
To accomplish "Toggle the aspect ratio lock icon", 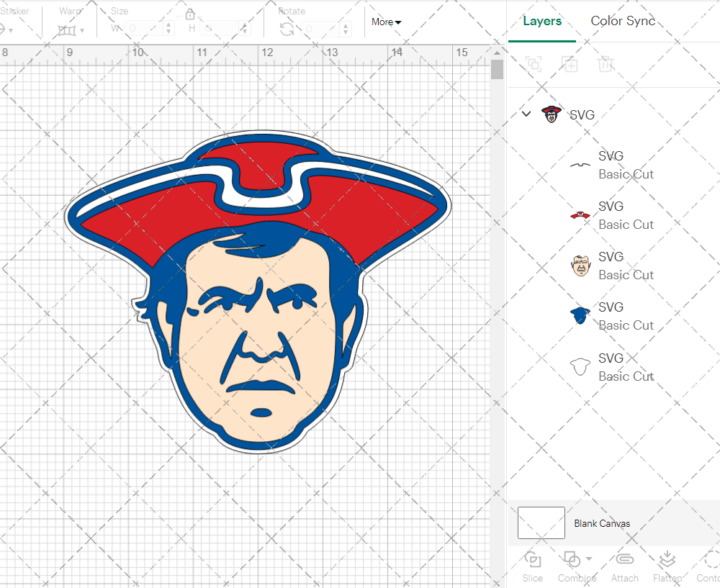I will (190, 14).
